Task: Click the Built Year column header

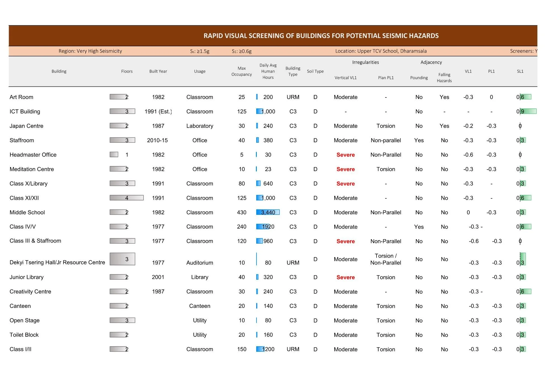Action: point(158,71)
